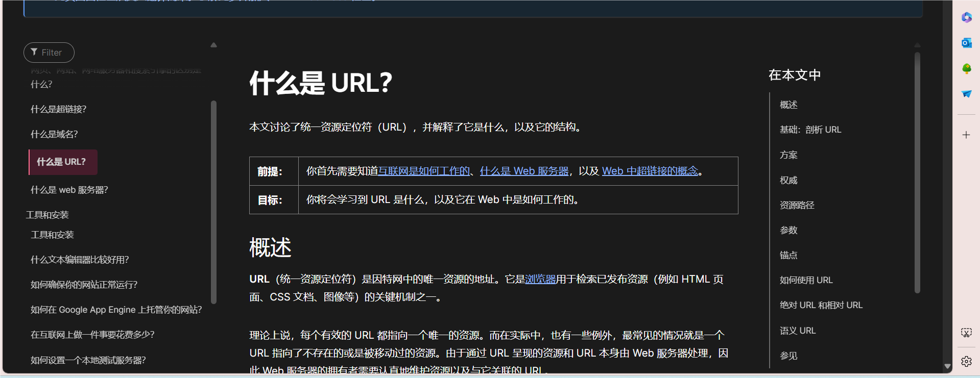Open 什么文本编辑器比较好用? page

pyautogui.click(x=80, y=260)
